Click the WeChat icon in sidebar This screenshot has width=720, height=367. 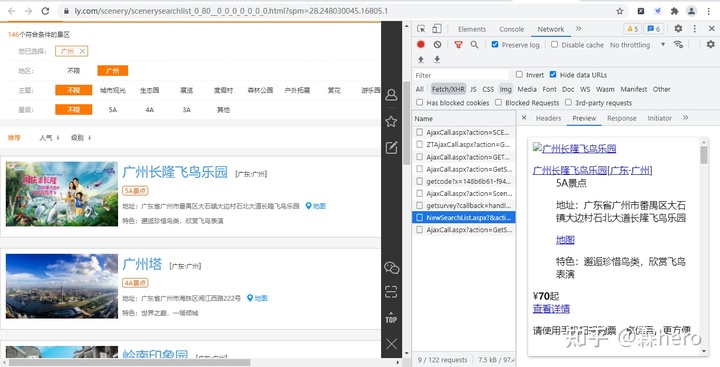pos(391,268)
